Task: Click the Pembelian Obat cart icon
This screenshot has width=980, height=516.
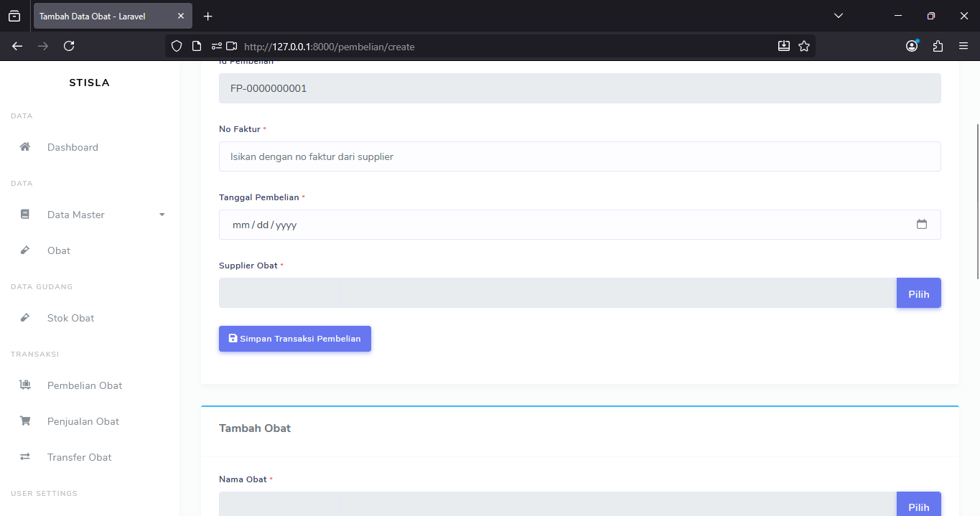Action: tap(25, 385)
